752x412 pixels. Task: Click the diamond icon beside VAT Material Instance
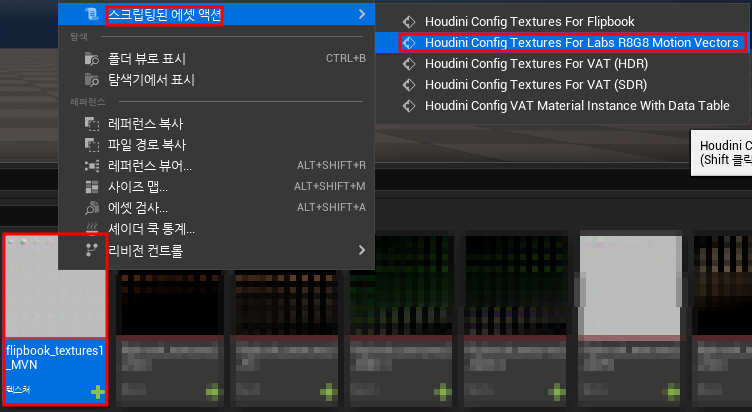click(x=409, y=106)
